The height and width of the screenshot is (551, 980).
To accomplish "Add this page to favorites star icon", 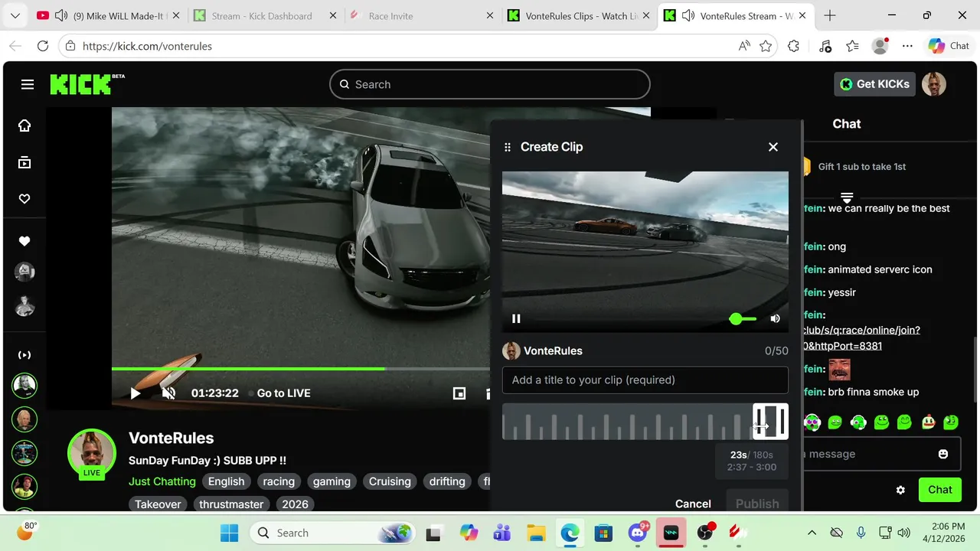I will [x=766, y=46].
